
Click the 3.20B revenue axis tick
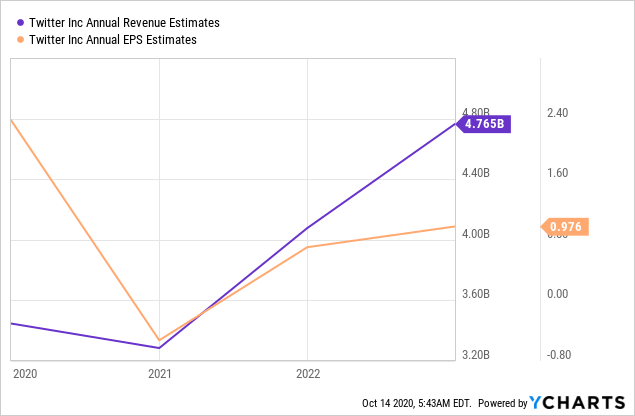click(476, 355)
